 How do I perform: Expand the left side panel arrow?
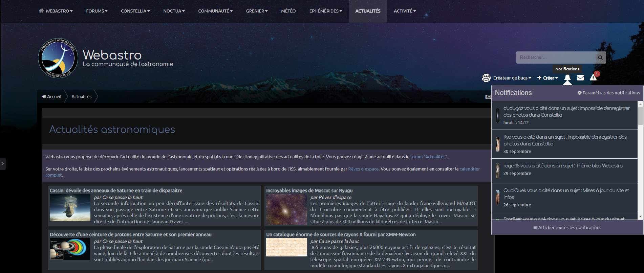pyautogui.click(x=3, y=163)
